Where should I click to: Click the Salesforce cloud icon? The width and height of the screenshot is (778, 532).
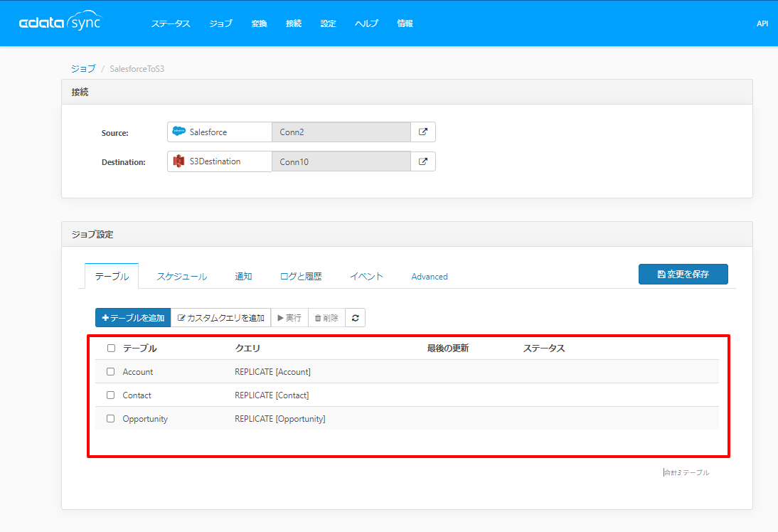pyautogui.click(x=178, y=132)
